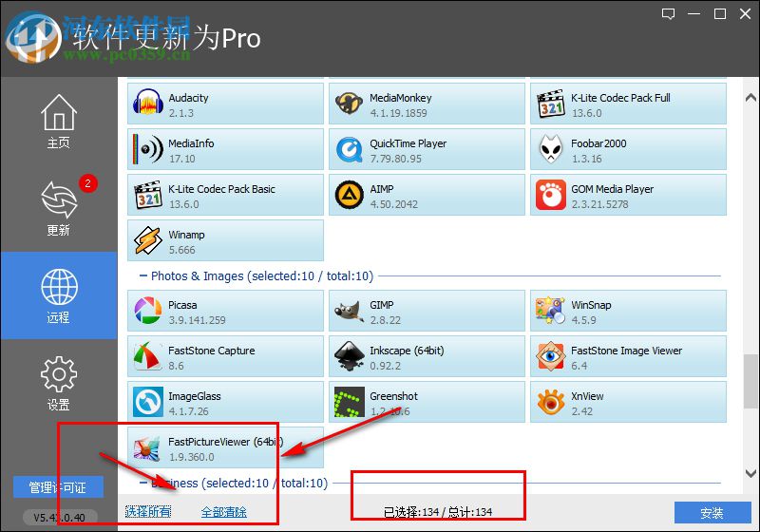Go to the 主页 home tab

59,122
